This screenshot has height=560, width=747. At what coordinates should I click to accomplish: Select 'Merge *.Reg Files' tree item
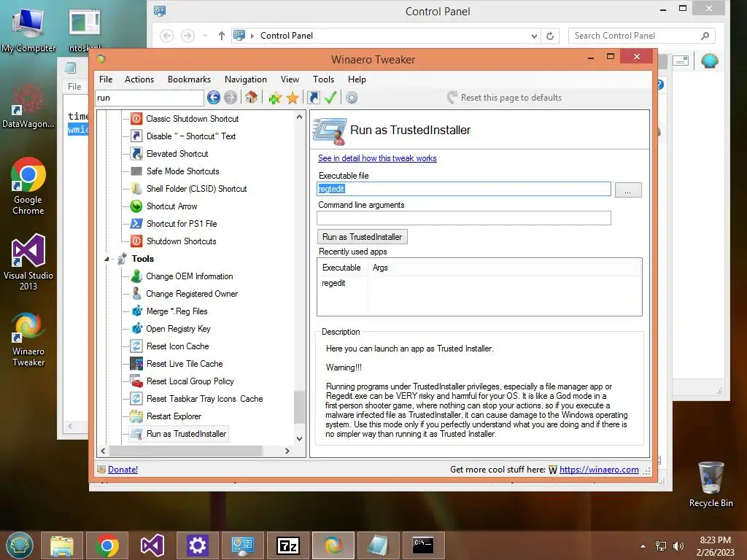pyautogui.click(x=177, y=311)
